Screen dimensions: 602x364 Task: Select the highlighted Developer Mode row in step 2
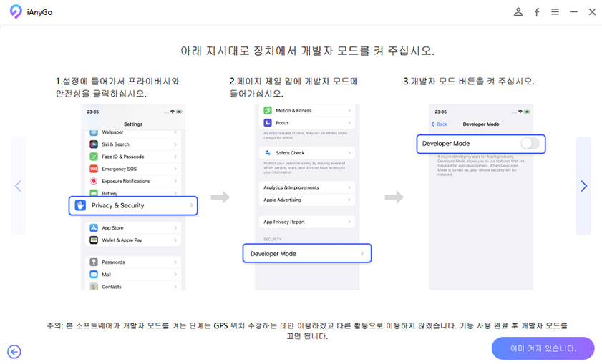pyautogui.click(x=307, y=254)
